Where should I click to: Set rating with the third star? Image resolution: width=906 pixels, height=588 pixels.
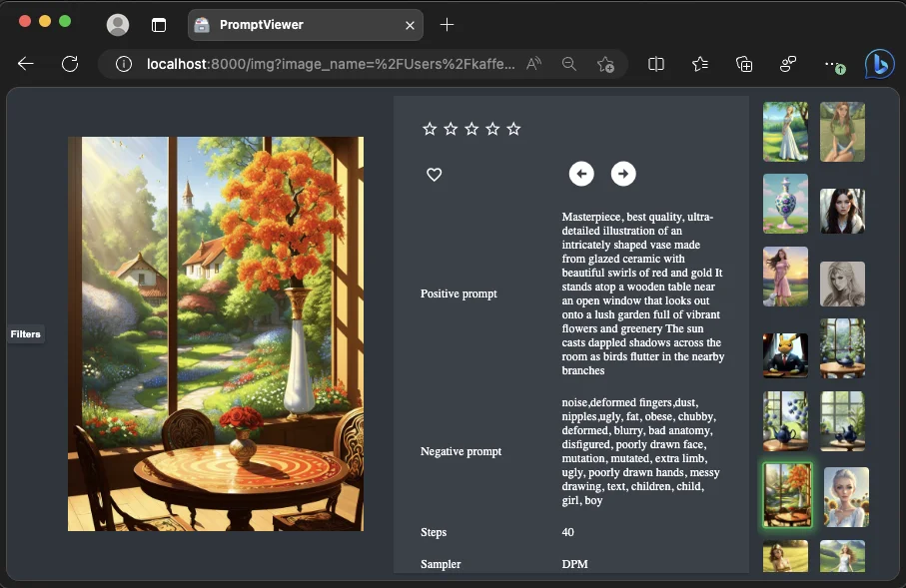471,129
